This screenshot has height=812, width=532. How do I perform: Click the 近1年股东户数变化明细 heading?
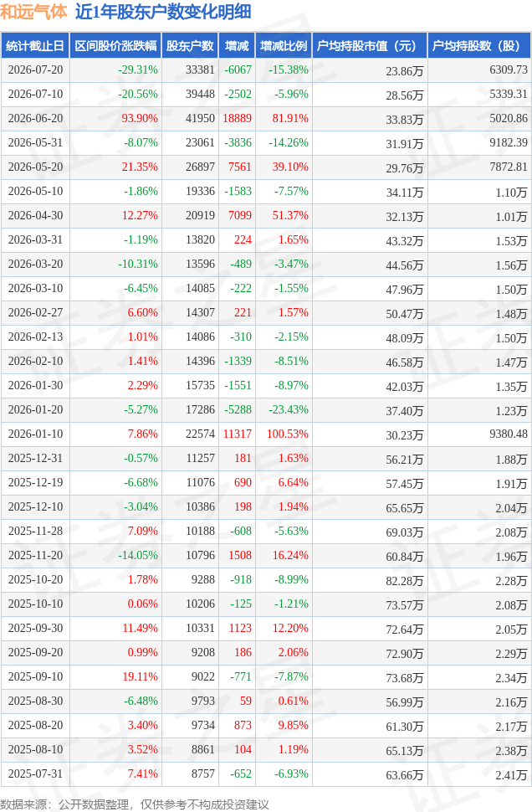point(164,12)
